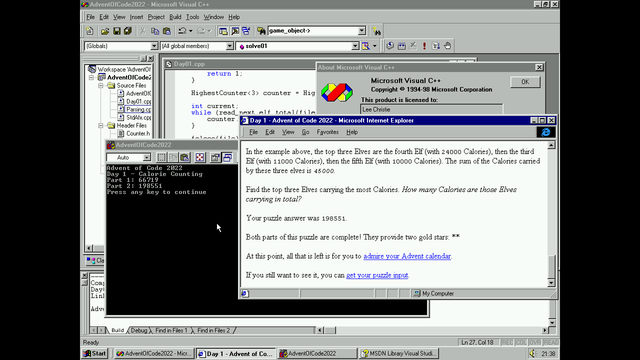Click the Paste icon in console window toolbar

pyautogui.click(x=184, y=158)
